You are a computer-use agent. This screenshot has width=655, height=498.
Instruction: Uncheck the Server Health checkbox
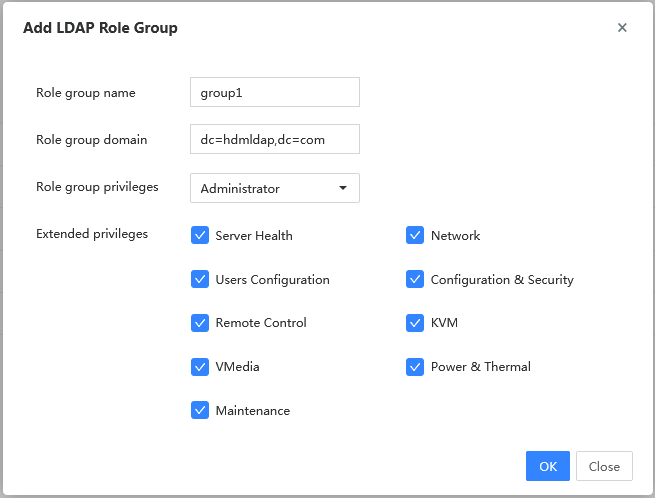click(x=200, y=235)
